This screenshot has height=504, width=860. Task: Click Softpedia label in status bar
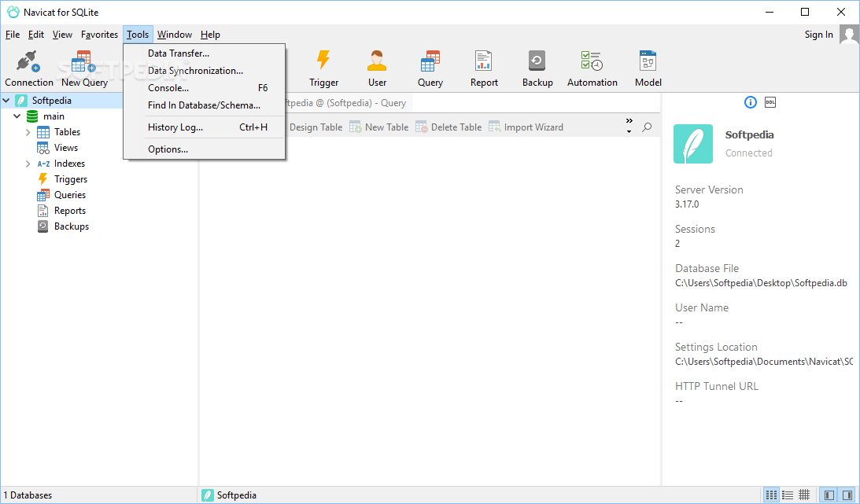236,495
